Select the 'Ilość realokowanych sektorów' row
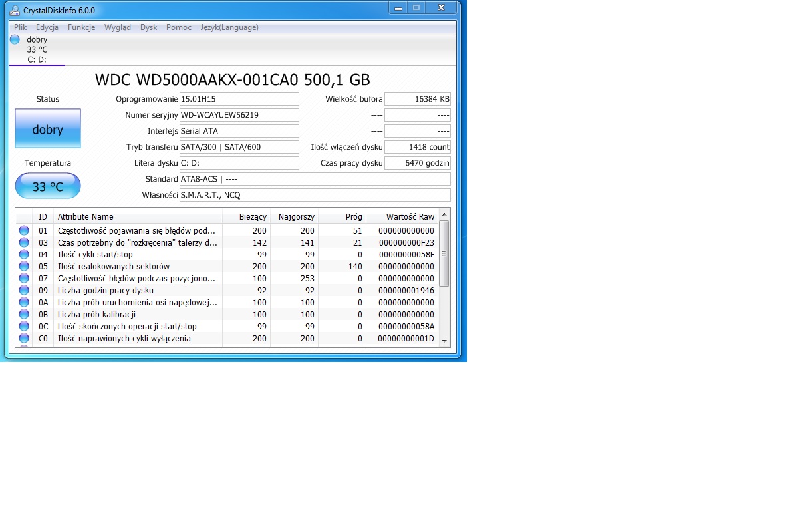The image size is (812, 505). 227,266
